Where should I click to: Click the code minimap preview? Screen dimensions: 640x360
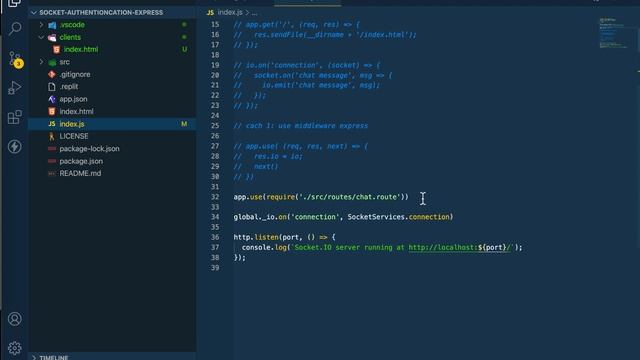pos(613,33)
